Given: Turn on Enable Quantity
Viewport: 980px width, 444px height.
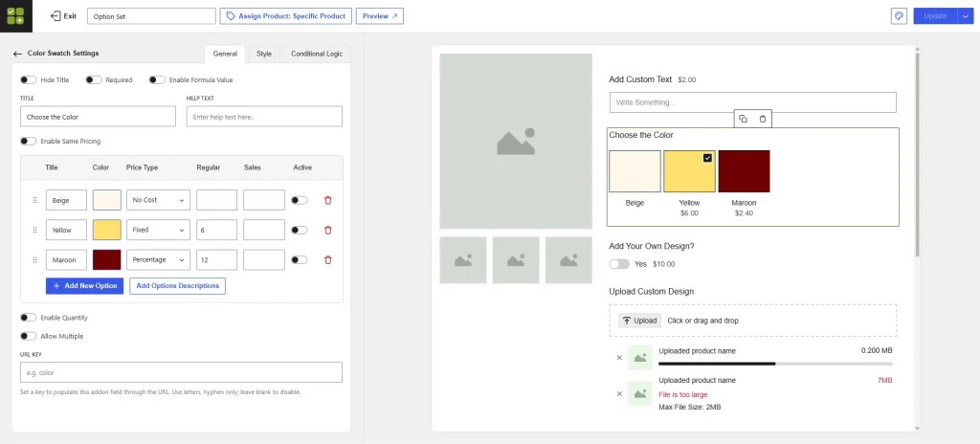Looking at the screenshot, I should (28, 318).
